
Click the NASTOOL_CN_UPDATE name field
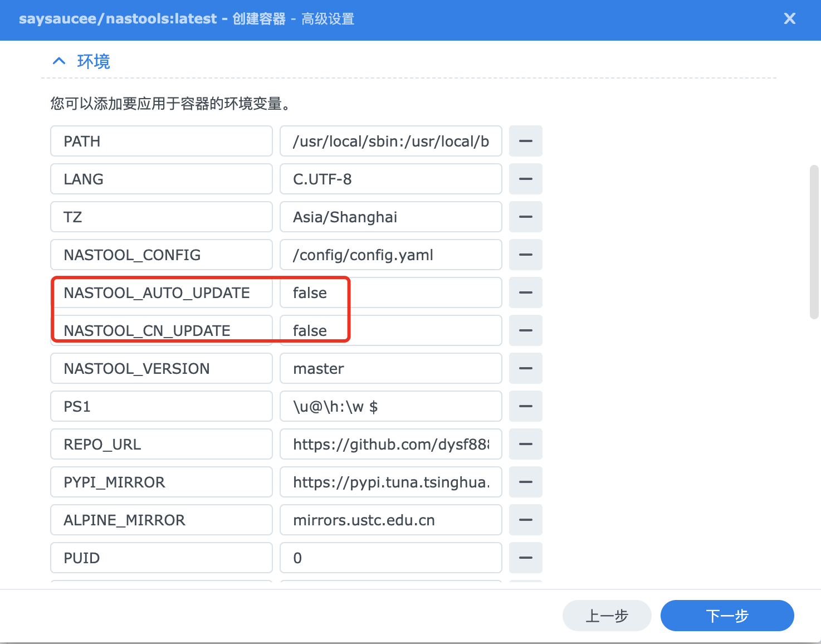[x=162, y=330]
